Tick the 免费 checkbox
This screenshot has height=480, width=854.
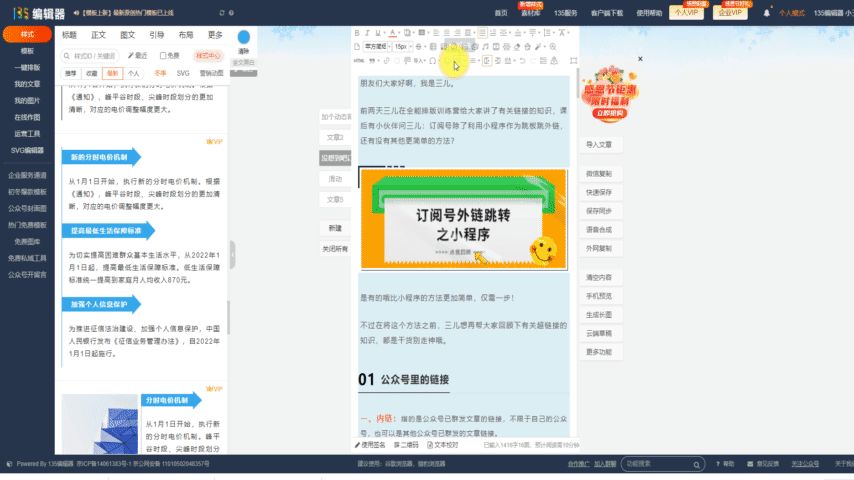pos(163,56)
